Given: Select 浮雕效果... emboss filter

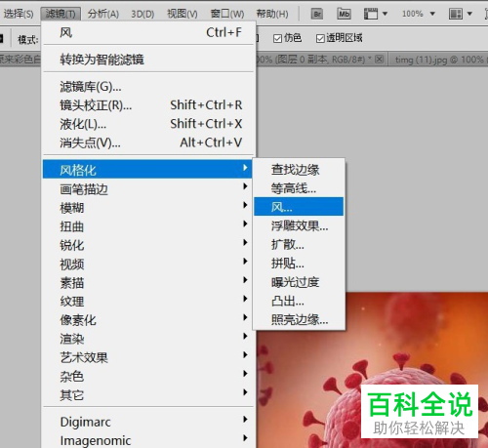Looking at the screenshot, I should coord(299,225).
